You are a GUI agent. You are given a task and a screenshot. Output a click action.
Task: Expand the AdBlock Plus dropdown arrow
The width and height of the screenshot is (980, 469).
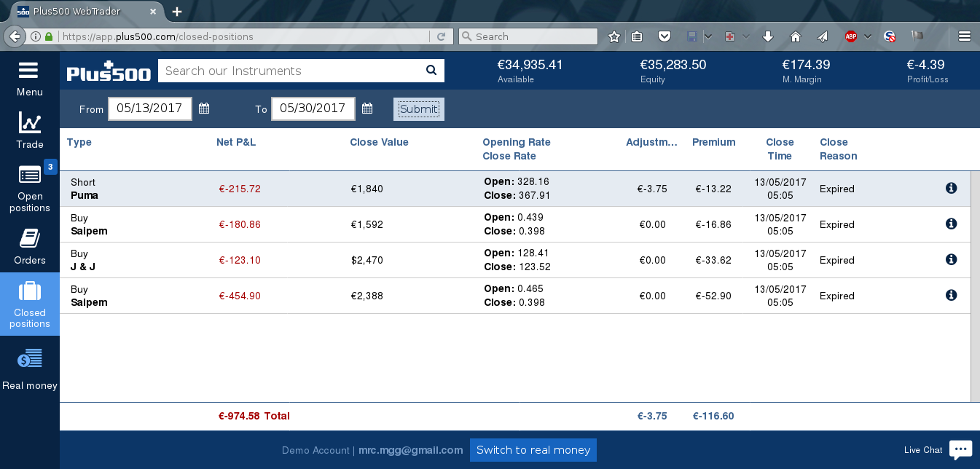click(x=867, y=36)
